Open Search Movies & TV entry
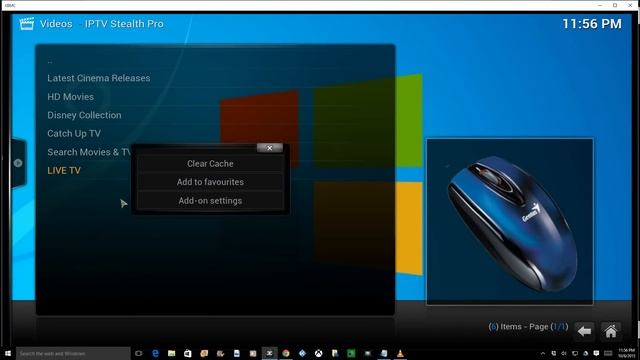Screen dimensions: 640x360 pos(89,152)
